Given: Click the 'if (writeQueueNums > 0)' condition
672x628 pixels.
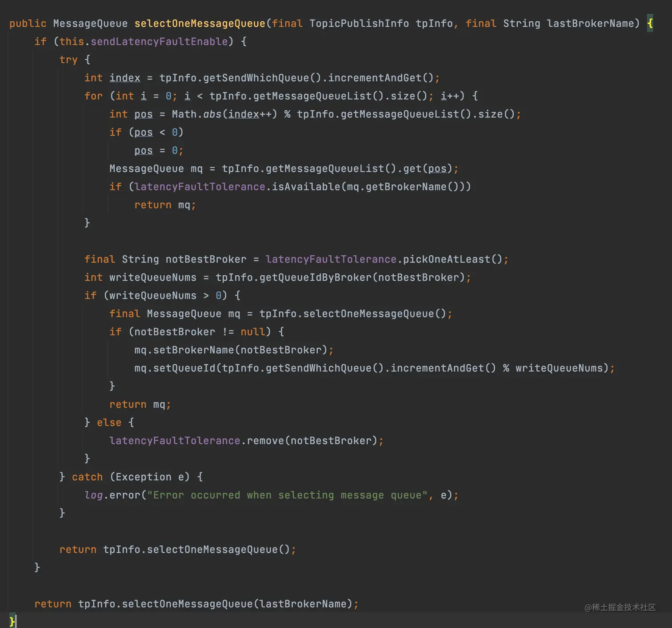Looking at the screenshot, I should [x=156, y=296].
